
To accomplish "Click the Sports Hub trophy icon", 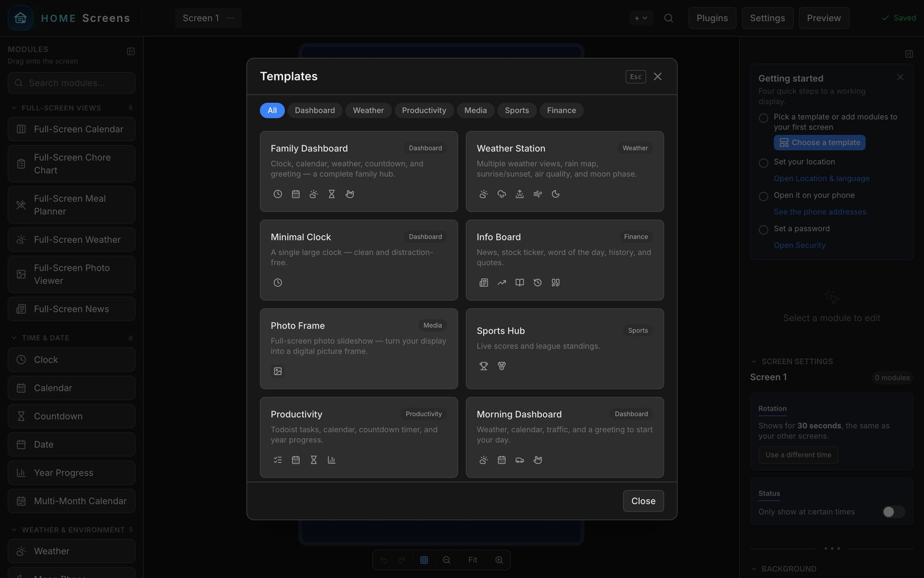I will point(484,366).
